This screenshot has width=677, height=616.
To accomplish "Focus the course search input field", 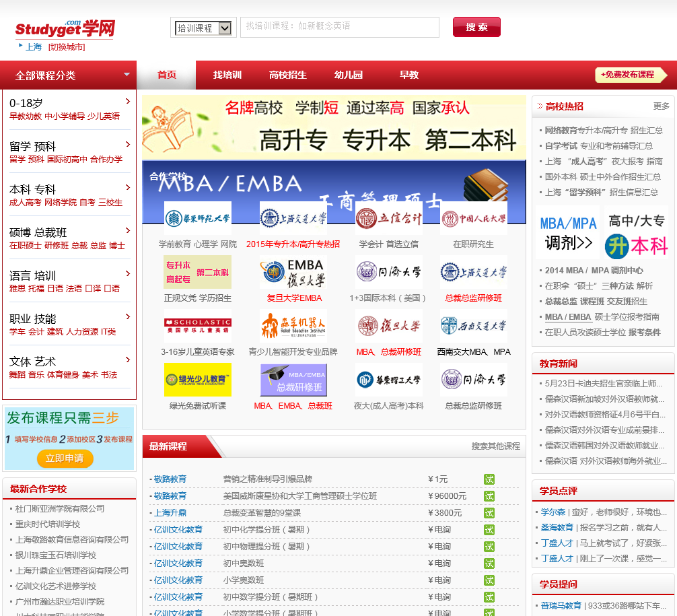I will [x=340, y=27].
